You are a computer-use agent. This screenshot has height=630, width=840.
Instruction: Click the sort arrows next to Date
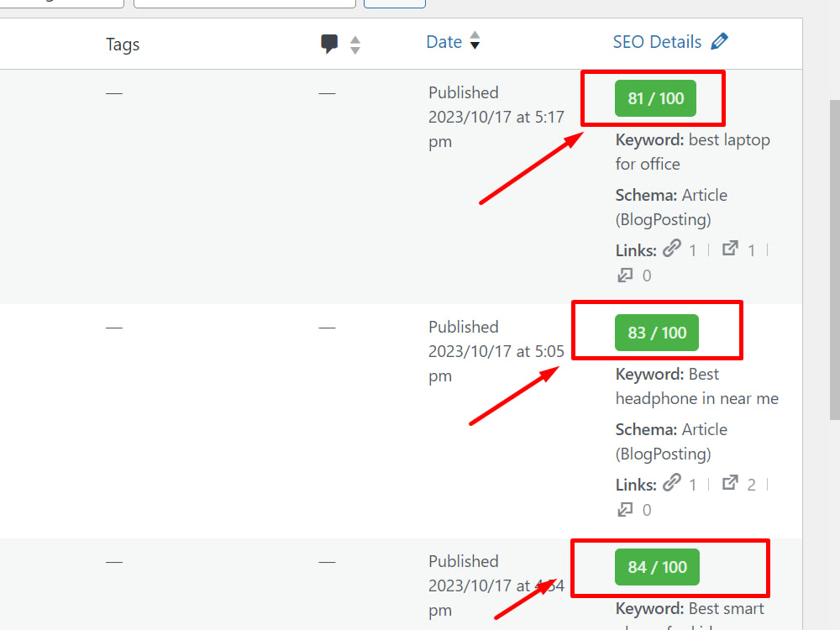point(475,40)
